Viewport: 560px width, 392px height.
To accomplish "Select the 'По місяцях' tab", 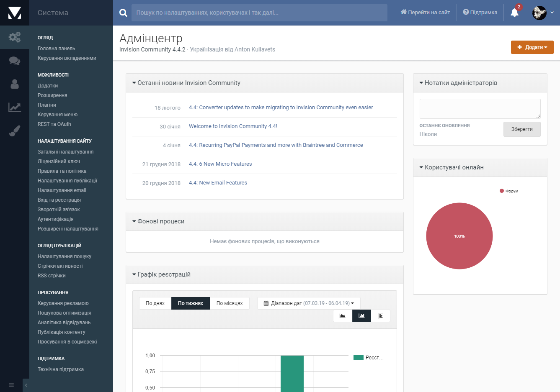I will click(x=230, y=303).
